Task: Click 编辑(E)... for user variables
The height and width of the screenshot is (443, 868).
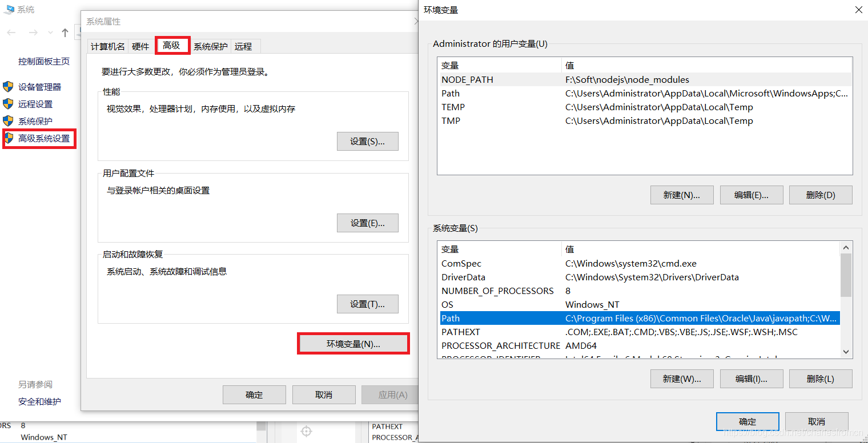Action: [752, 195]
